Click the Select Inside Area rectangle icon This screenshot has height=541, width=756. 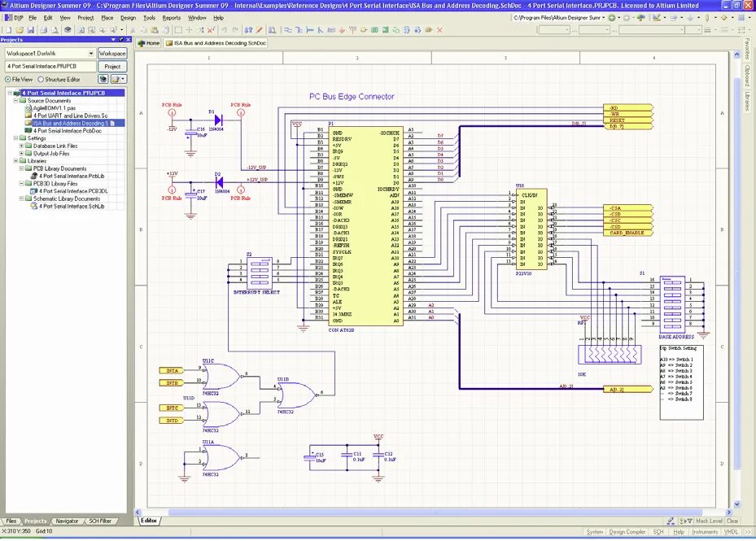[179, 30]
